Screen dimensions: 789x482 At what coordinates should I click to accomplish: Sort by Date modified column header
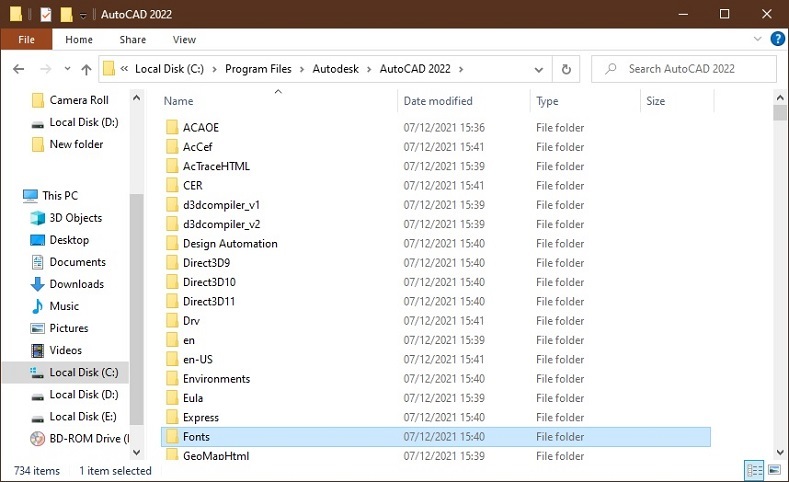438,101
